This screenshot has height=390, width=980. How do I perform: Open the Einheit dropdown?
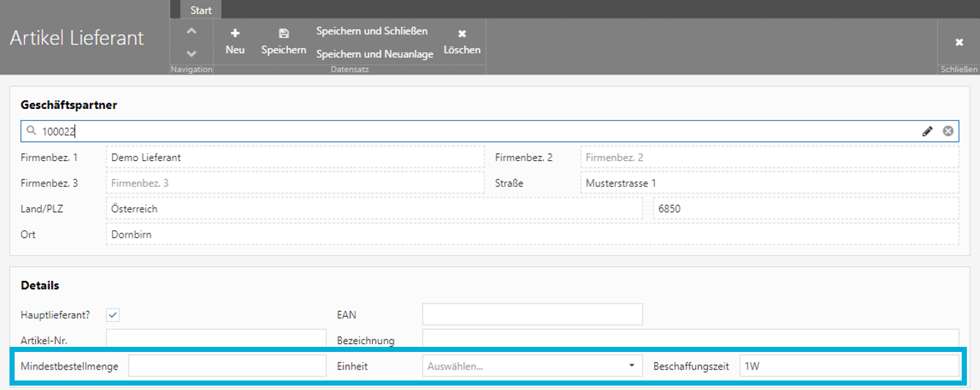532,366
